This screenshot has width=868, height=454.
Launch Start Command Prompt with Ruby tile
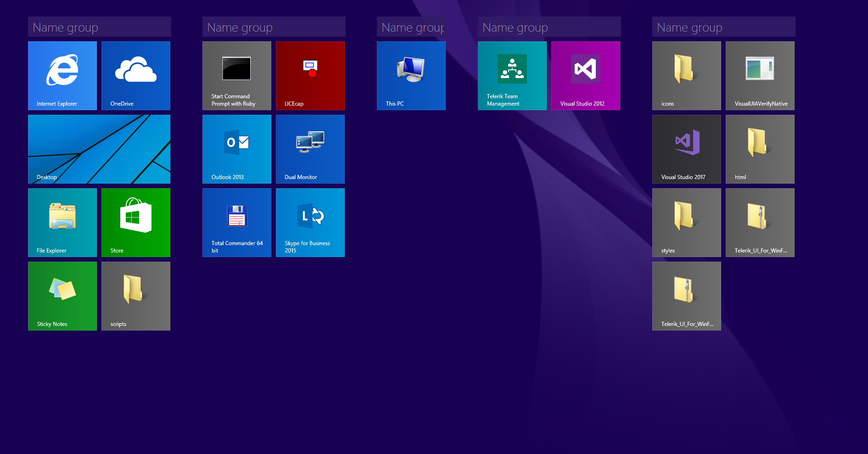tap(237, 76)
